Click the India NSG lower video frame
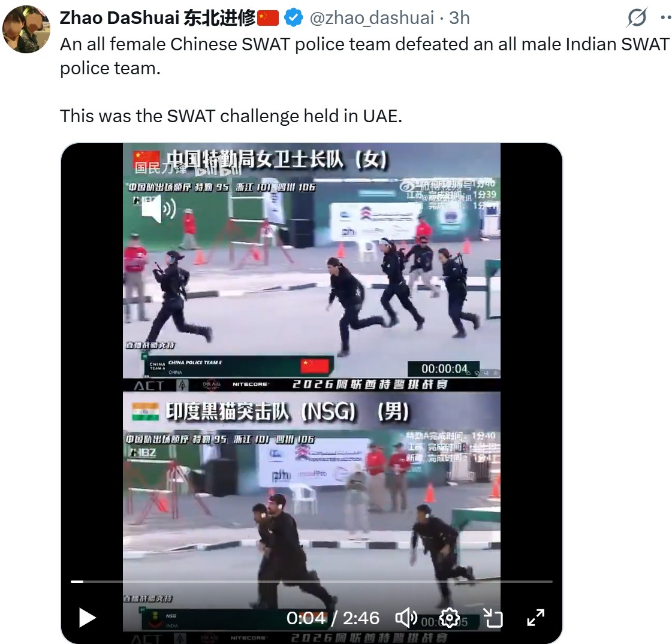672x644 pixels. click(312, 512)
